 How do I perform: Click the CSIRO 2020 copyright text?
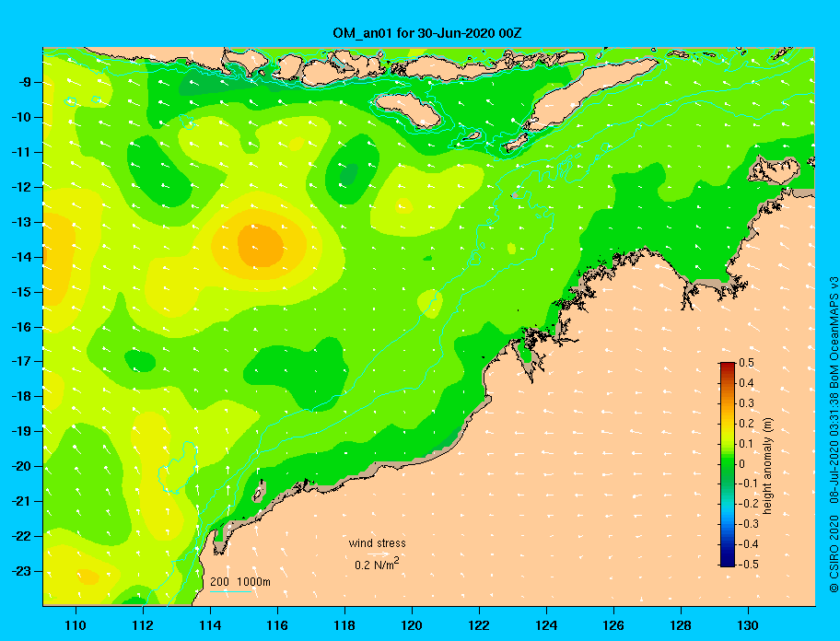coord(834,554)
